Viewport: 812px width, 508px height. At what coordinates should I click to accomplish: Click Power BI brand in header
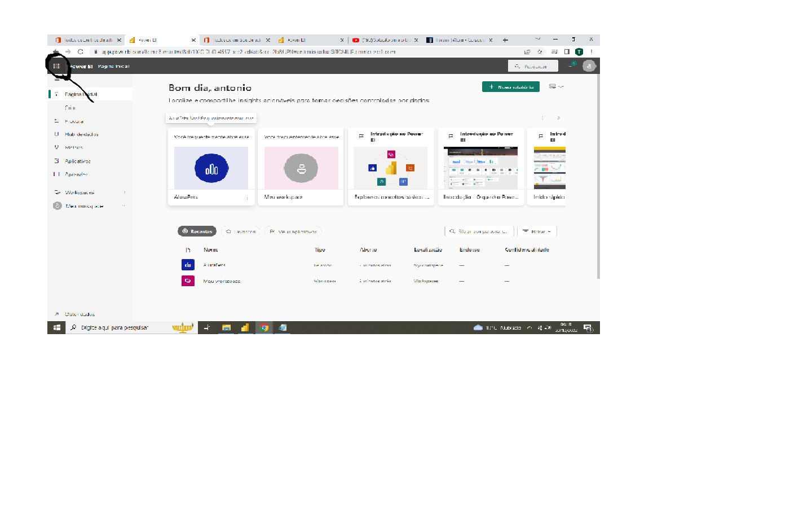coord(81,66)
